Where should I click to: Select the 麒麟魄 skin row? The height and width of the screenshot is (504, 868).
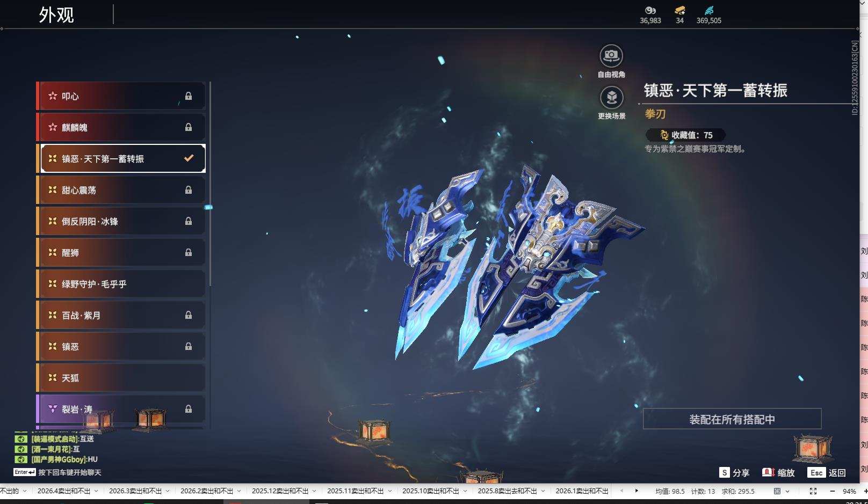click(x=121, y=127)
